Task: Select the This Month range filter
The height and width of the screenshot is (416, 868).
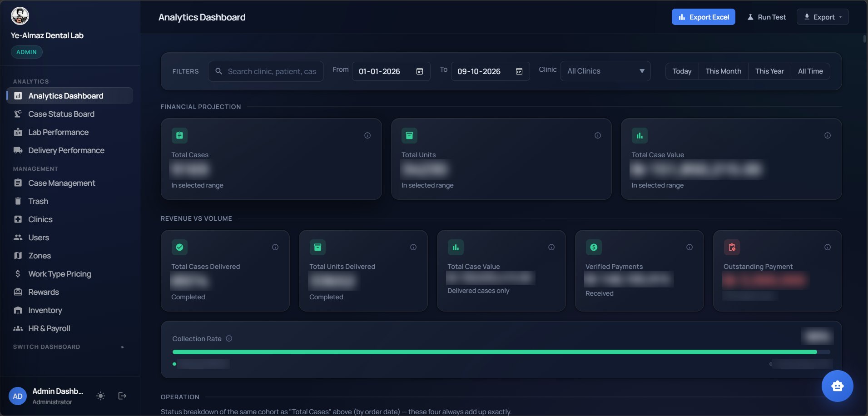Action: [x=724, y=71]
